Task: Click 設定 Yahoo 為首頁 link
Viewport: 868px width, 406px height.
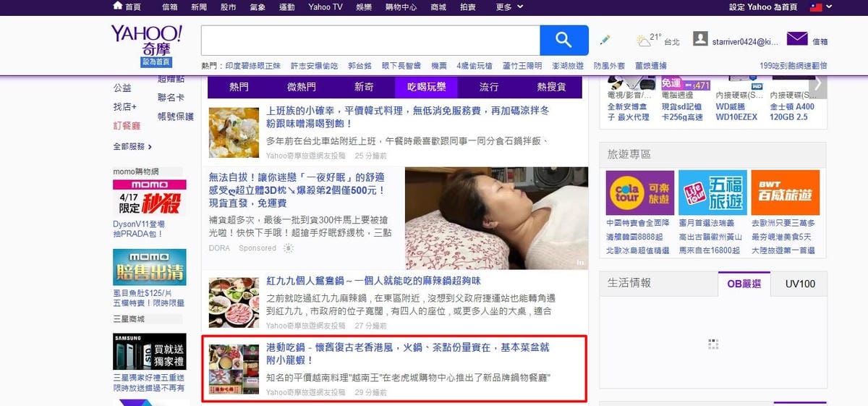Action: pos(763,7)
